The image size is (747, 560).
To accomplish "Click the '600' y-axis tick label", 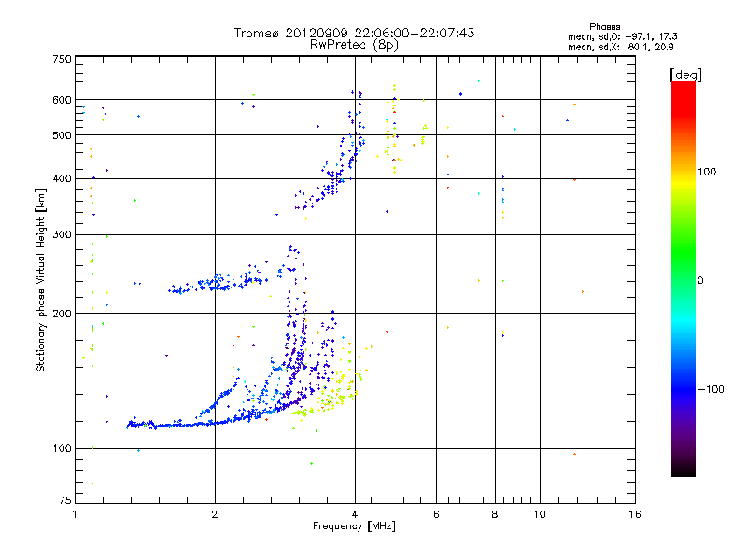I will click(62, 100).
